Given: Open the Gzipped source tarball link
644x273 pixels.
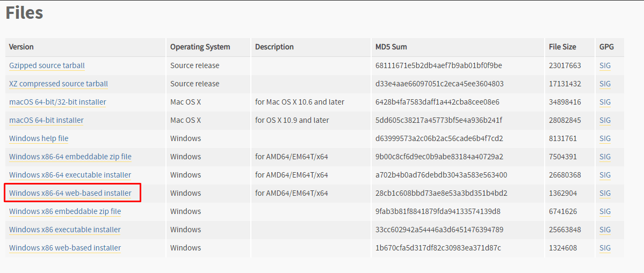Looking at the screenshot, I should pos(47,65).
